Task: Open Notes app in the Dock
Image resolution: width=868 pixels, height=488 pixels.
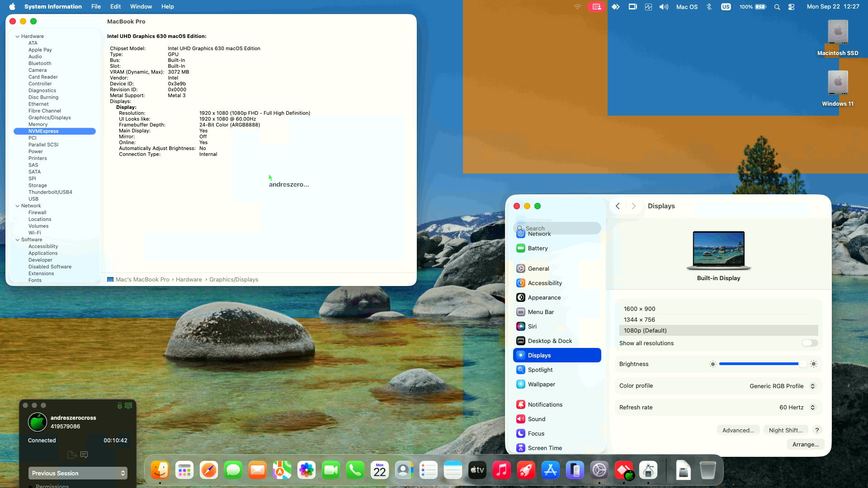Action: pyautogui.click(x=453, y=470)
